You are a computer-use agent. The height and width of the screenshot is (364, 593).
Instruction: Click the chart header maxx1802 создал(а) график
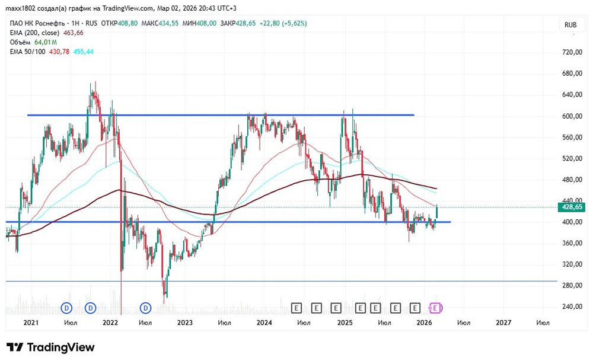121,8
